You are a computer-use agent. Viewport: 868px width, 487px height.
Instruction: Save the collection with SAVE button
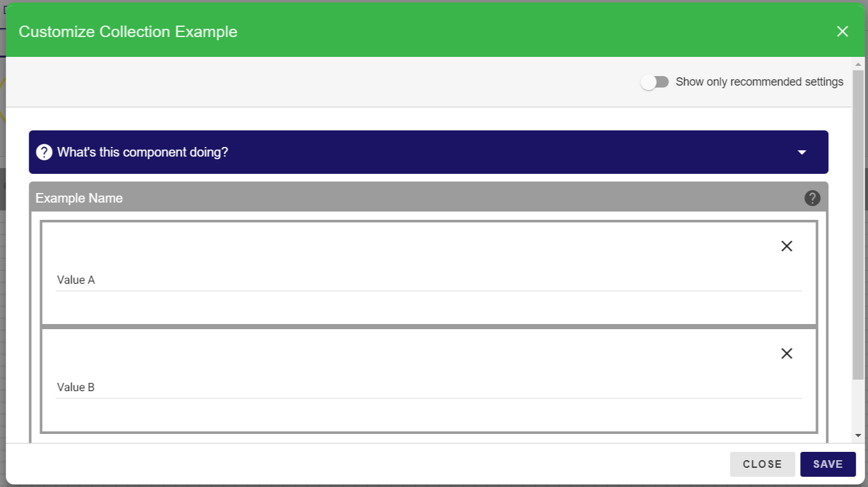coord(827,464)
